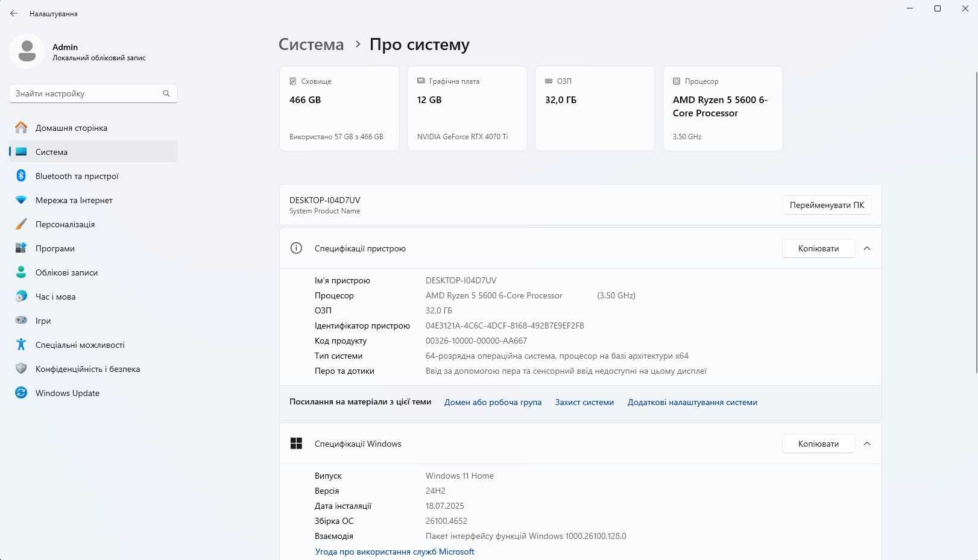Image resolution: width=978 pixels, height=560 pixels.
Task: Collapse the Специфікації Windows section chevron
Action: click(x=867, y=444)
